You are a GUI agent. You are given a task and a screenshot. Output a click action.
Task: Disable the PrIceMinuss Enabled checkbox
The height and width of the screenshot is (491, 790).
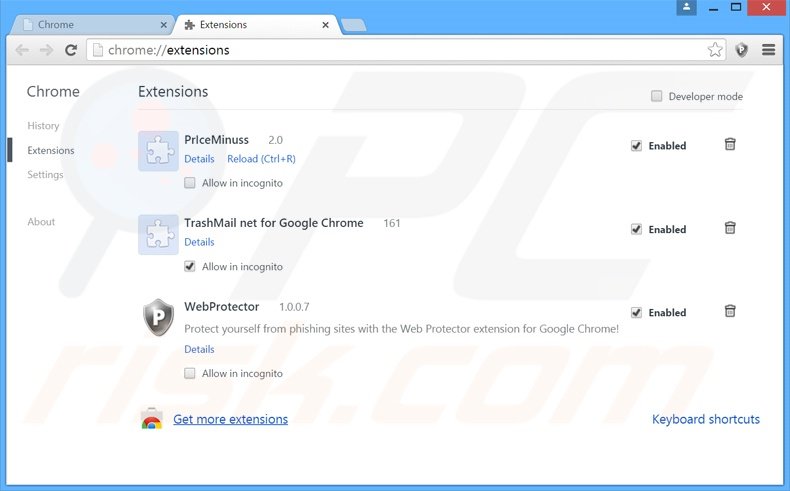coord(636,146)
